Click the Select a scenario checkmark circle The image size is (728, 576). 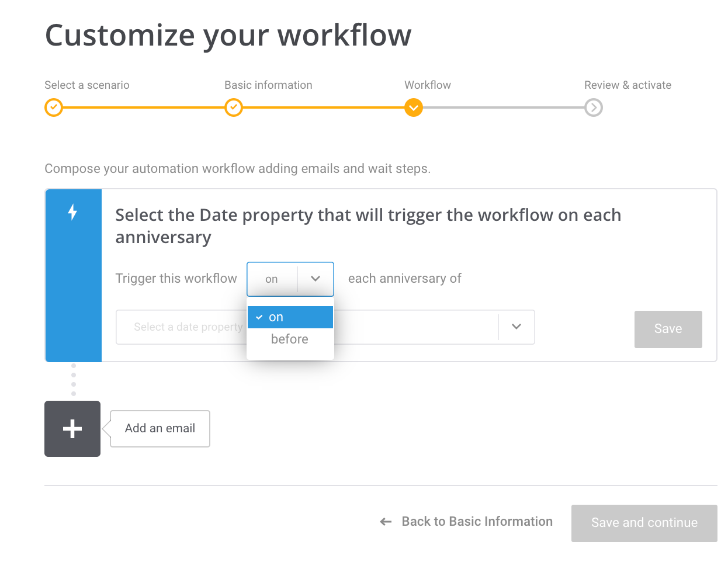(54, 107)
